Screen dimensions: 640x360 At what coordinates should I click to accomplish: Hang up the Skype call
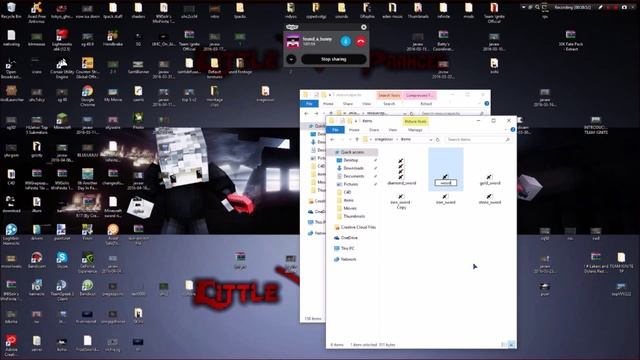(x=360, y=41)
